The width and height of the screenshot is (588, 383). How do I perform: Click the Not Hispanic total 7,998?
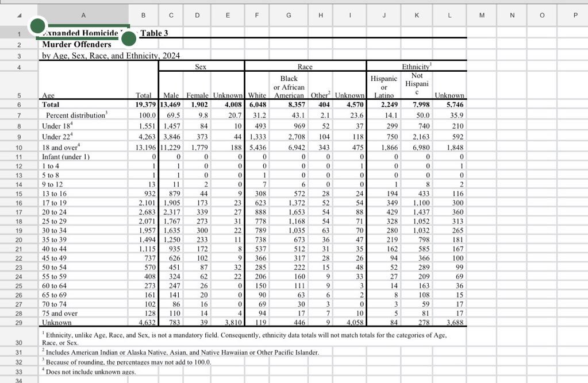click(421, 105)
